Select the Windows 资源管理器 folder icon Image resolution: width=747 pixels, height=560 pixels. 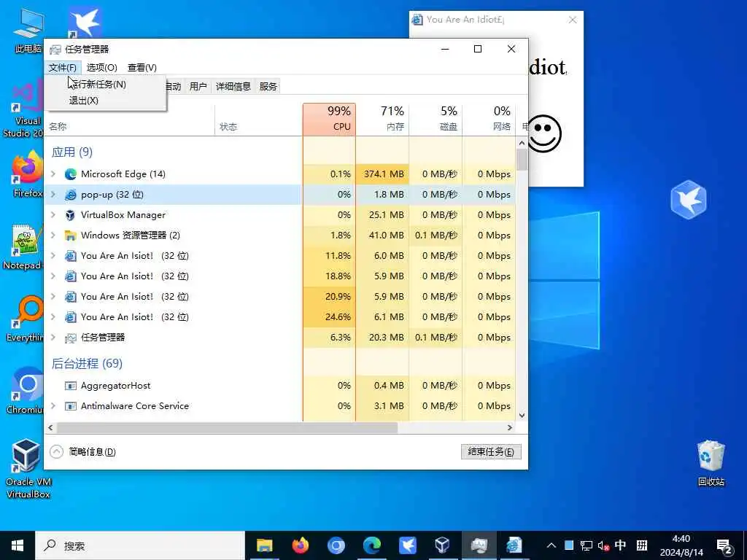point(71,236)
